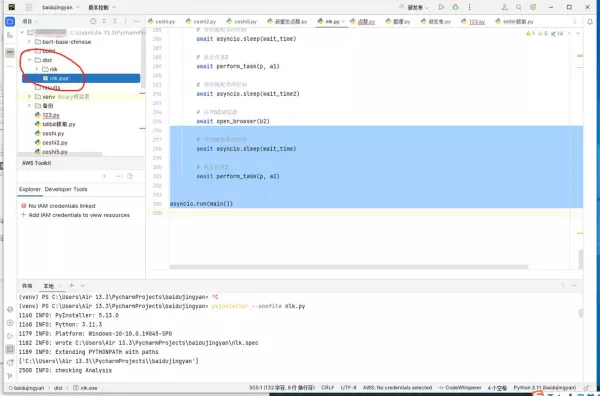
Task: Open the Structure tool window icon
Action: 10,35
